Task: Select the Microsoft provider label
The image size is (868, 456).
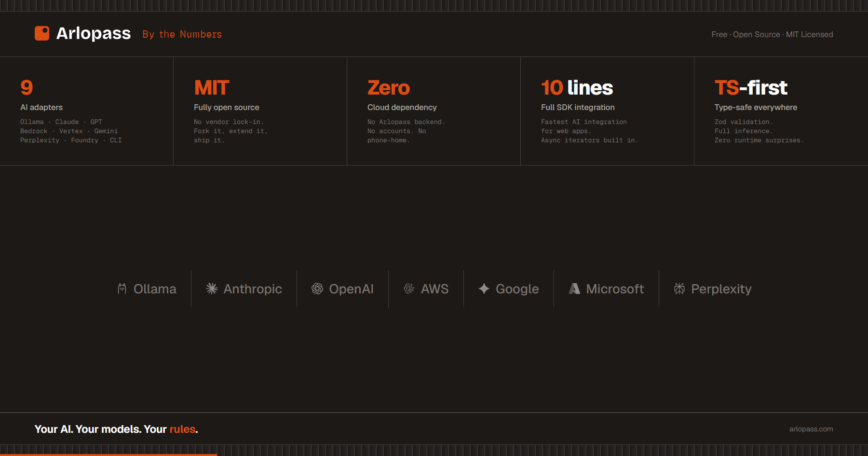Action: 615,289
